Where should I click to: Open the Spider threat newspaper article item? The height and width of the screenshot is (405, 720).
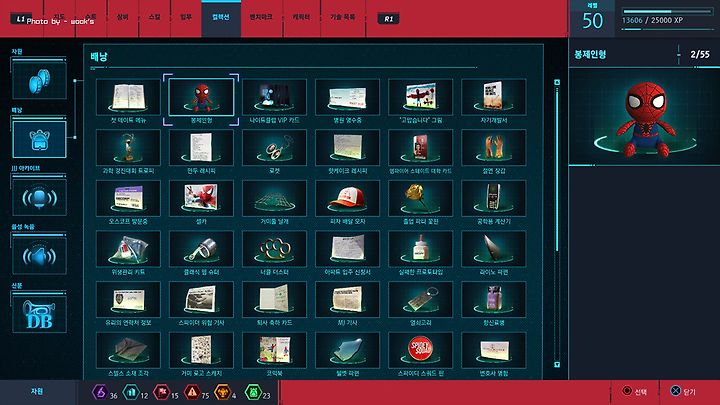tap(201, 299)
